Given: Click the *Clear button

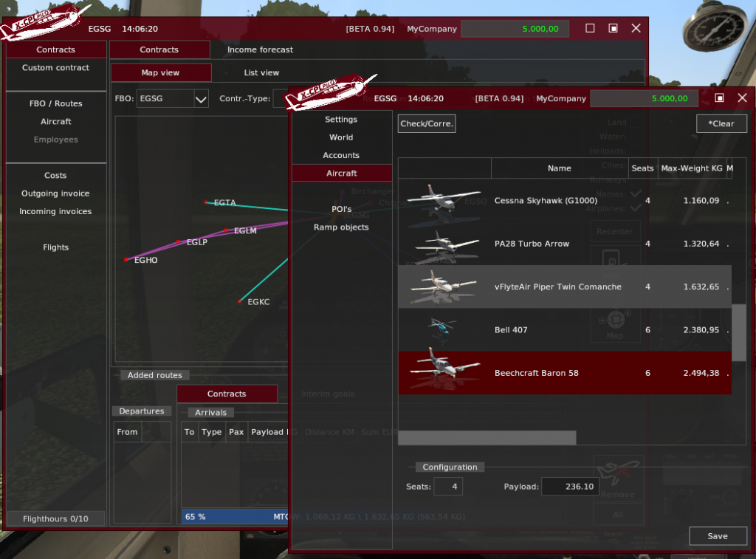Looking at the screenshot, I should [721, 123].
